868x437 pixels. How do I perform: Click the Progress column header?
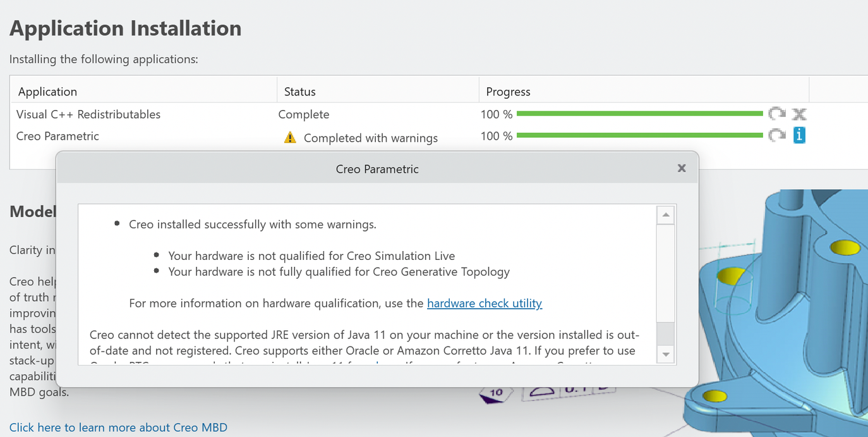click(x=508, y=92)
